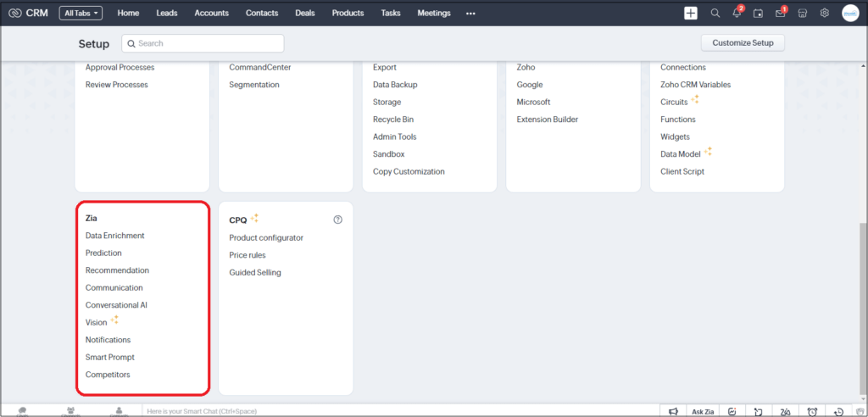Open Guided Selling under CPQ
868x417 pixels.
point(255,272)
